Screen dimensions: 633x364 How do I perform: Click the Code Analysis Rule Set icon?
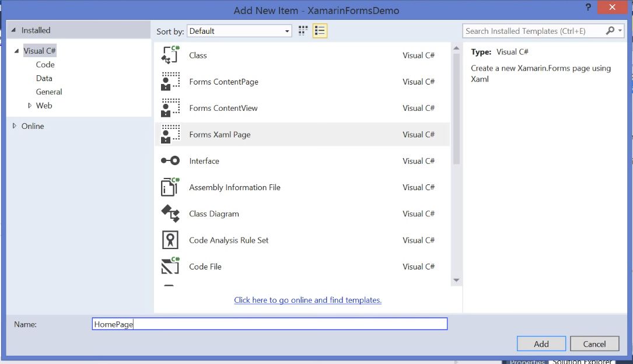[170, 240]
